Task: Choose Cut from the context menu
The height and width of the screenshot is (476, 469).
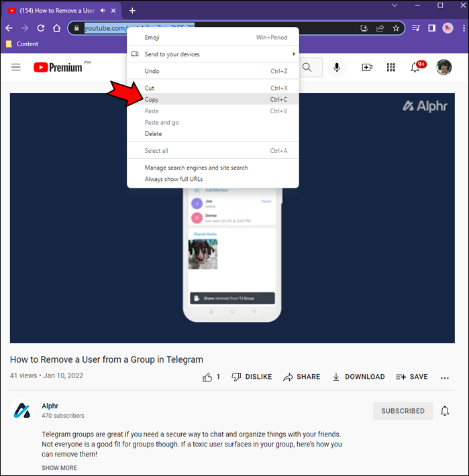Action: (x=213, y=88)
